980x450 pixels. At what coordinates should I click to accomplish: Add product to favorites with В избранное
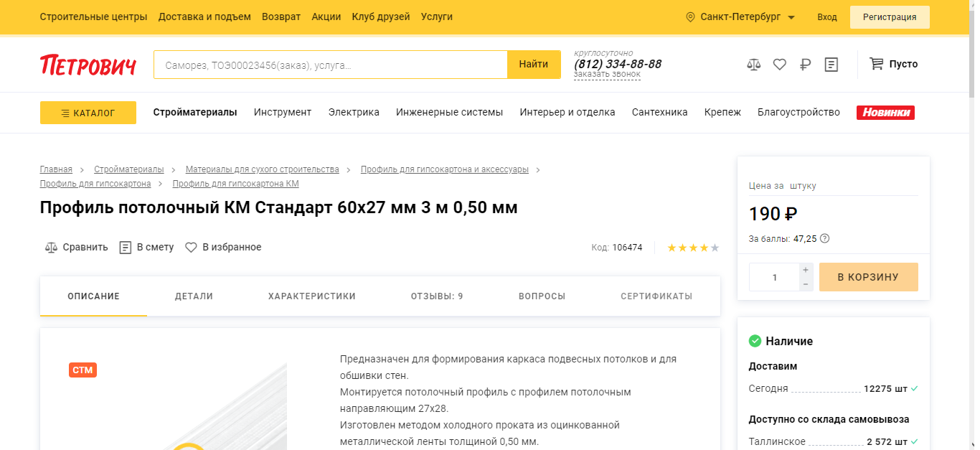pos(223,247)
